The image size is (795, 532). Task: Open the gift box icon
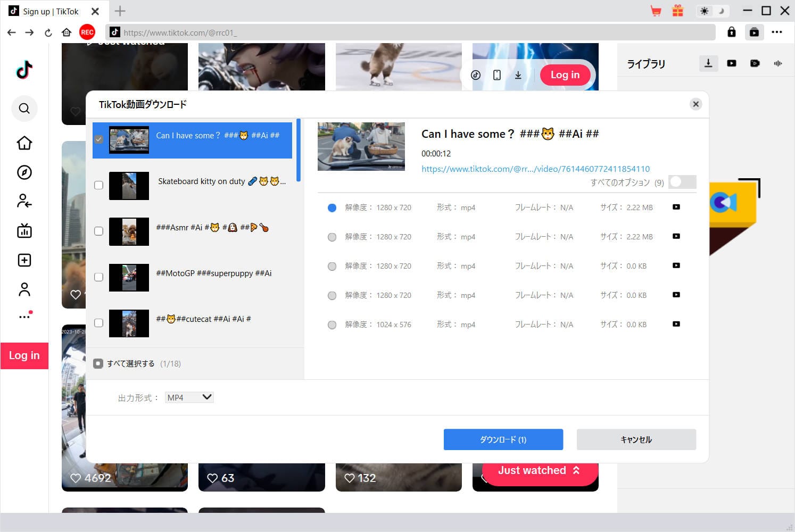pos(677,11)
